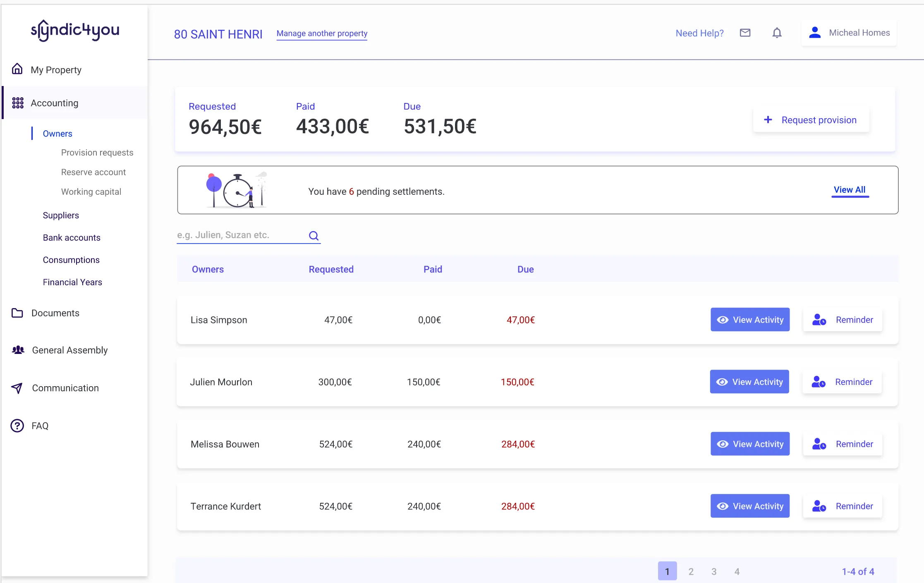This screenshot has width=924, height=583.
Task: Select the Accounting grid icon in sidebar
Action: coord(17,103)
